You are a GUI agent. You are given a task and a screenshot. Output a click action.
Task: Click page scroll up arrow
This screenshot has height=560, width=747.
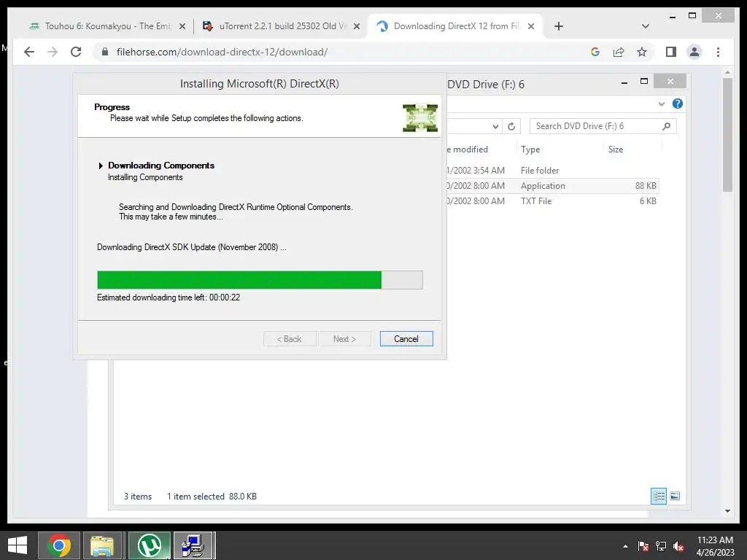click(727, 72)
